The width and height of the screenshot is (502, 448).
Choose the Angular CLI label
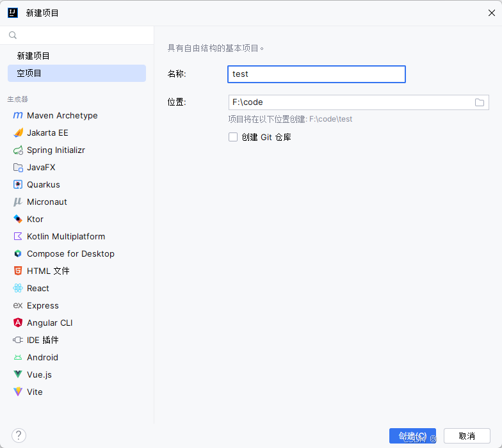[x=50, y=323]
